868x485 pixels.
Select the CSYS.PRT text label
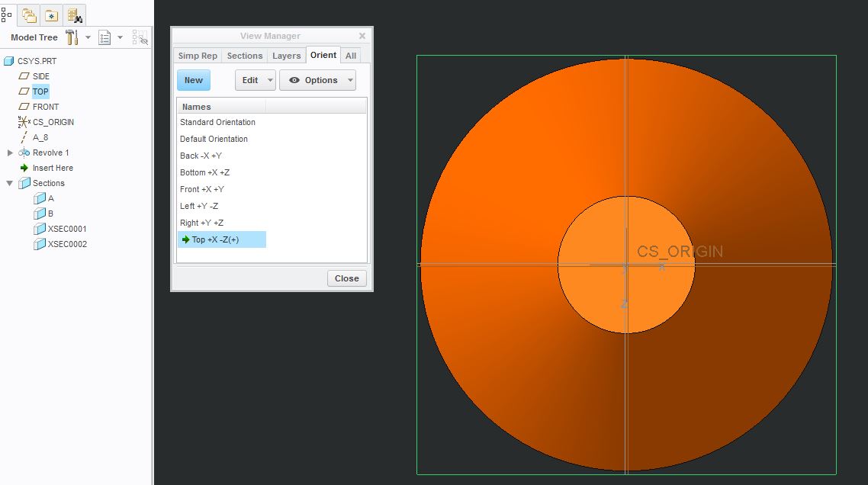point(37,61)
